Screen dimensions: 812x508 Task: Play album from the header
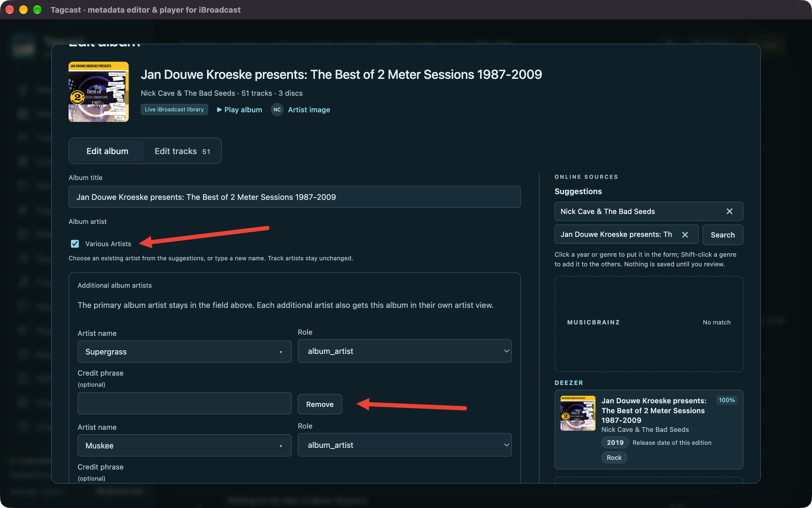239,110
